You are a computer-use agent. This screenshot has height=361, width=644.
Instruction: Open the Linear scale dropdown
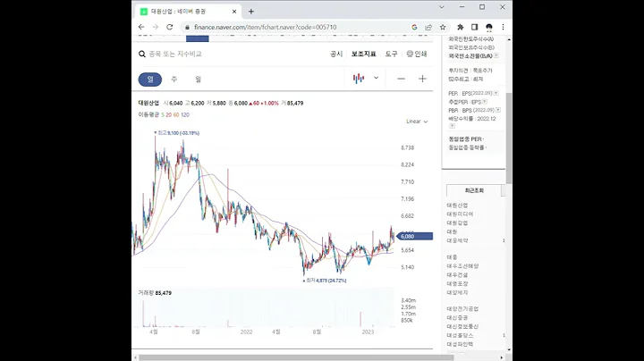(417, 122)
